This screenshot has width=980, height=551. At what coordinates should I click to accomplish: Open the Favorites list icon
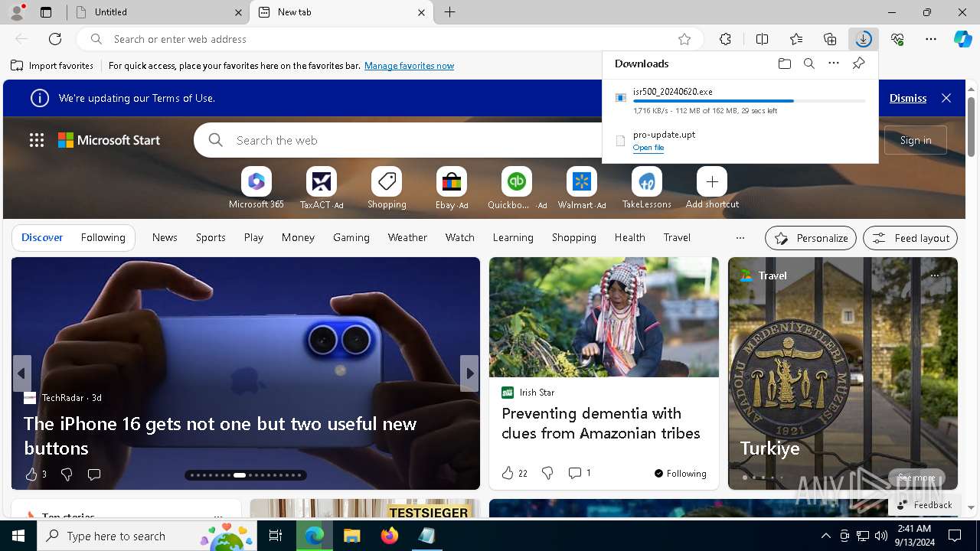(796, 39)
